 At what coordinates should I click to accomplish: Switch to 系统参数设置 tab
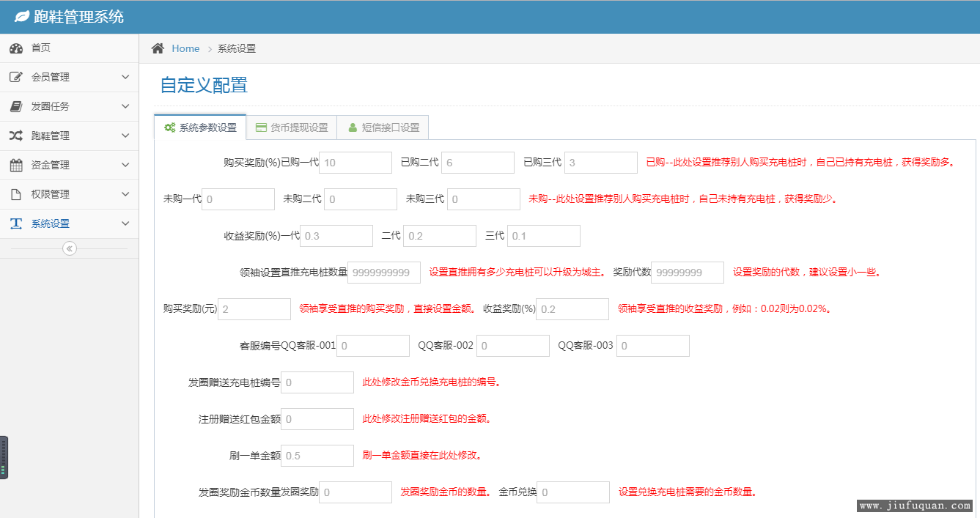click(200, 127)
